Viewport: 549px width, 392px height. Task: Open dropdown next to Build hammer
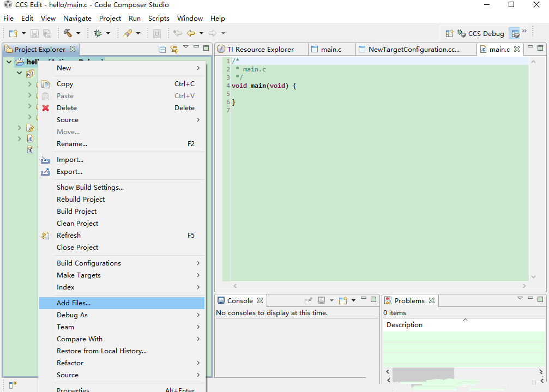[x=78, y=33]
